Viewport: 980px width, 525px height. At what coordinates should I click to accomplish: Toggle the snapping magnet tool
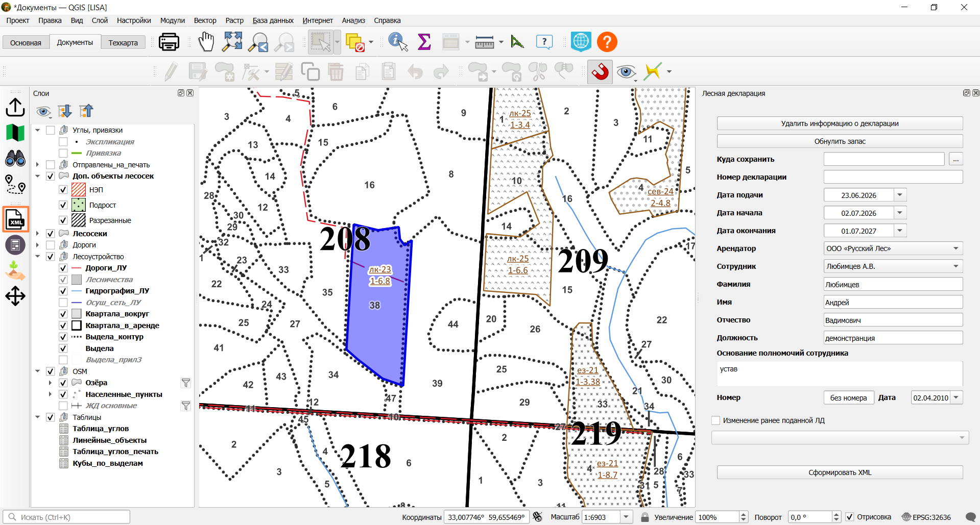[600, 71]
